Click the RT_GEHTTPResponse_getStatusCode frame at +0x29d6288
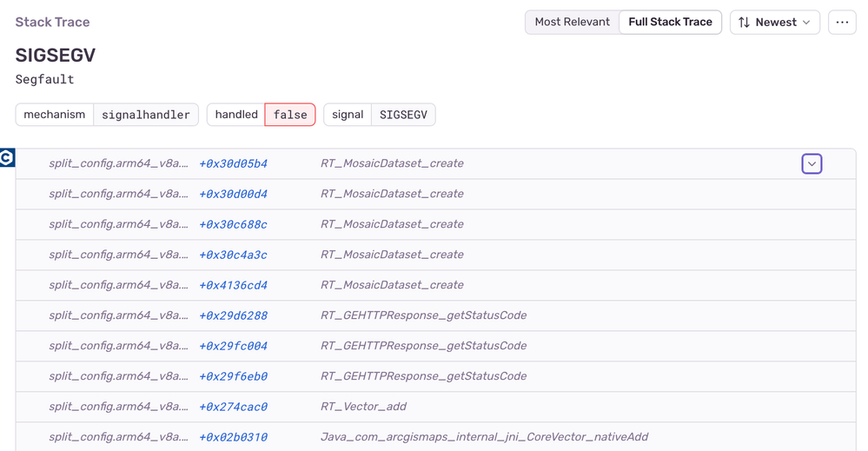This screenshot has width=868, height=451. pyautogui.click(x=423, y=315)
